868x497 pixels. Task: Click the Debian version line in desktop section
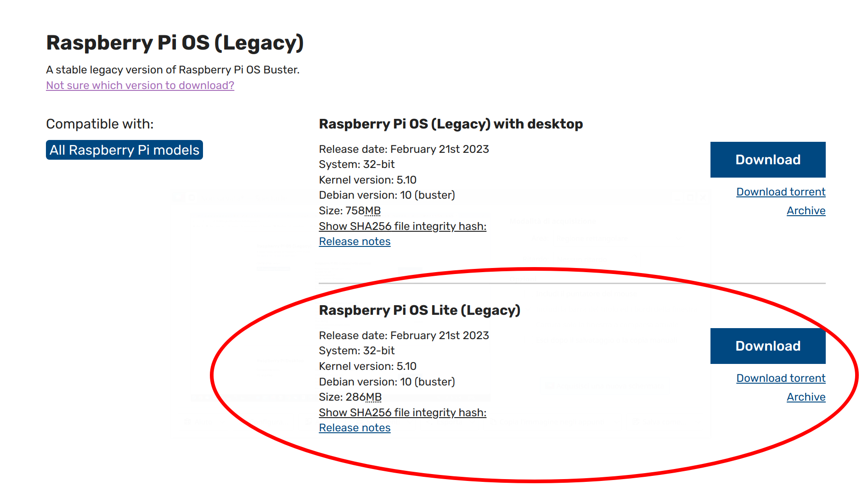(387, 195)
